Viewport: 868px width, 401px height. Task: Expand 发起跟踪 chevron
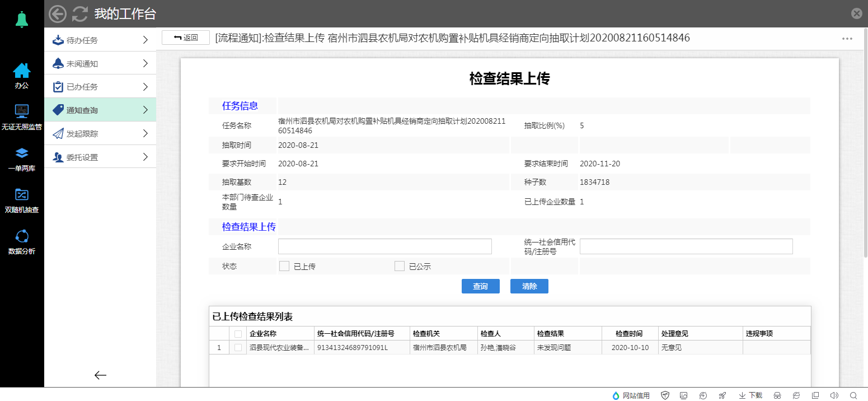point(145,134)
